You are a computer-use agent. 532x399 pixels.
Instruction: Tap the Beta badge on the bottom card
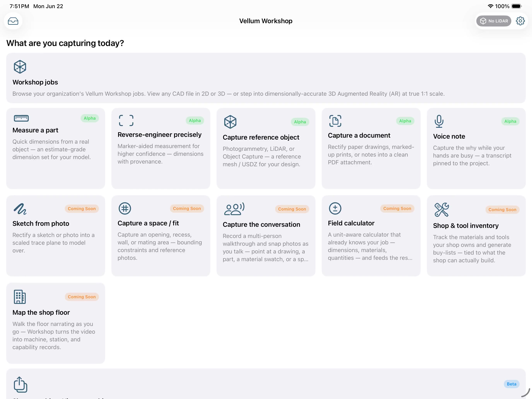coord(512,384)
